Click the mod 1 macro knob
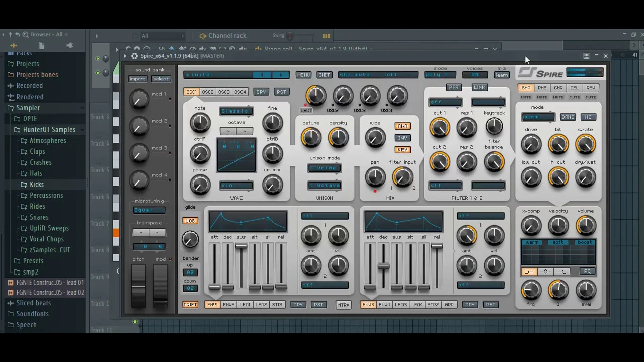The image size is (644, 362). pos(139,99)
